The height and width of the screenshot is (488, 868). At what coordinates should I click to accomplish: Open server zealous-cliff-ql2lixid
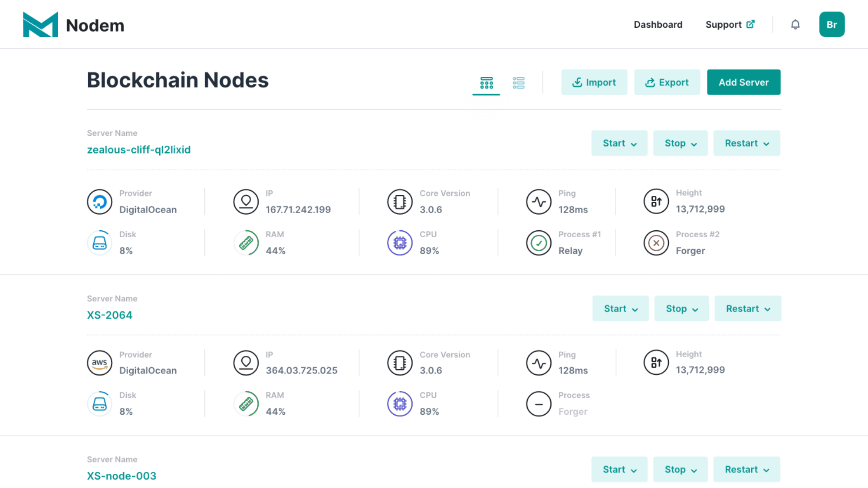(x=139, y=150)
